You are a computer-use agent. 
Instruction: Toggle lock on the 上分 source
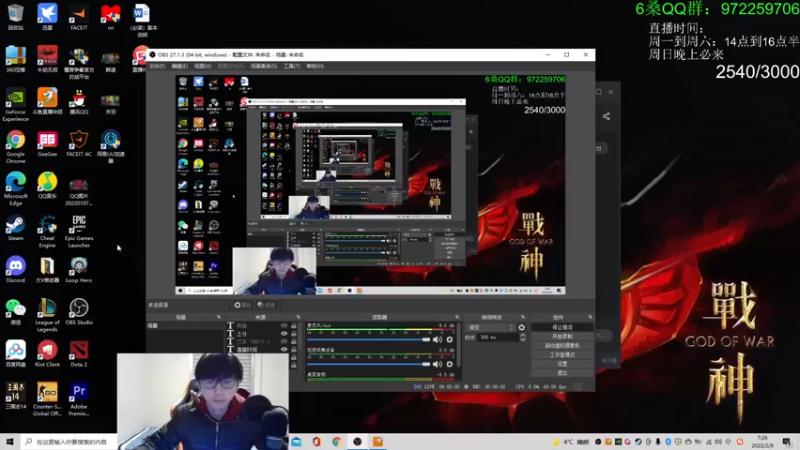293,334
